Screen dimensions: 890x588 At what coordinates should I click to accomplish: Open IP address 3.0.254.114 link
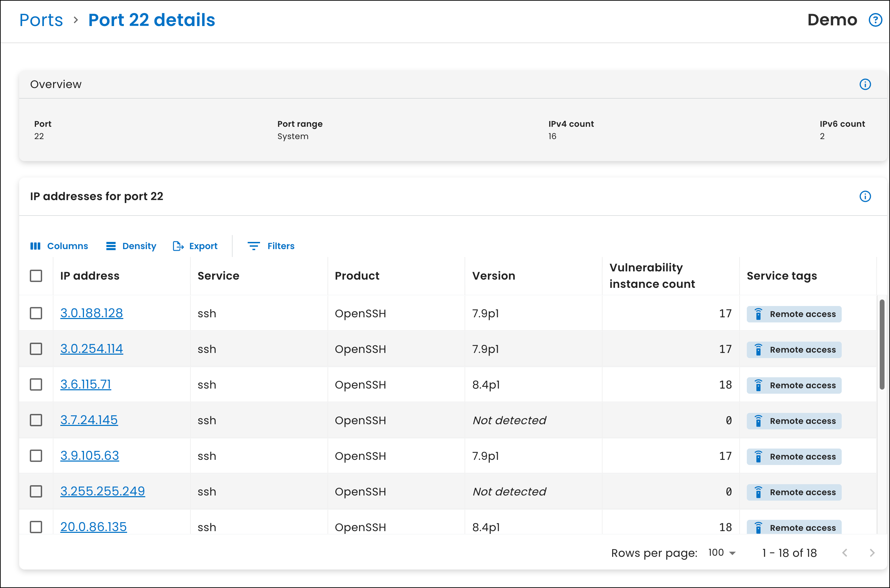91,349
